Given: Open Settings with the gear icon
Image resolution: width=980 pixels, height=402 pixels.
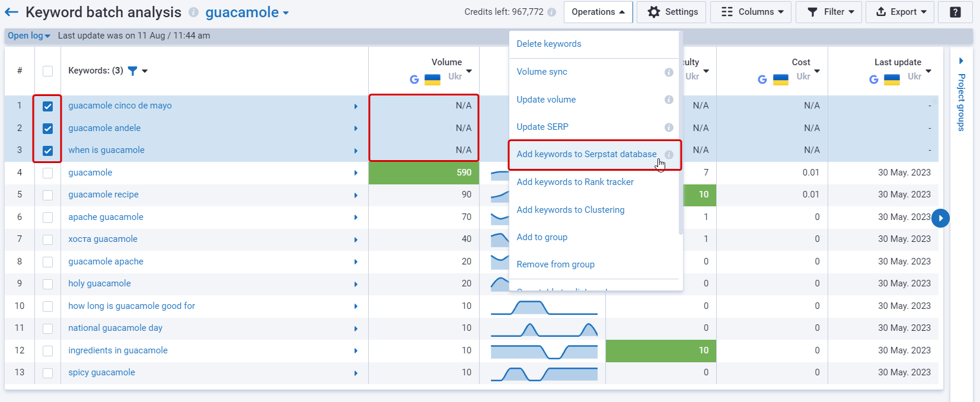Looking at the screenshot, I should (x=671, y=12).
